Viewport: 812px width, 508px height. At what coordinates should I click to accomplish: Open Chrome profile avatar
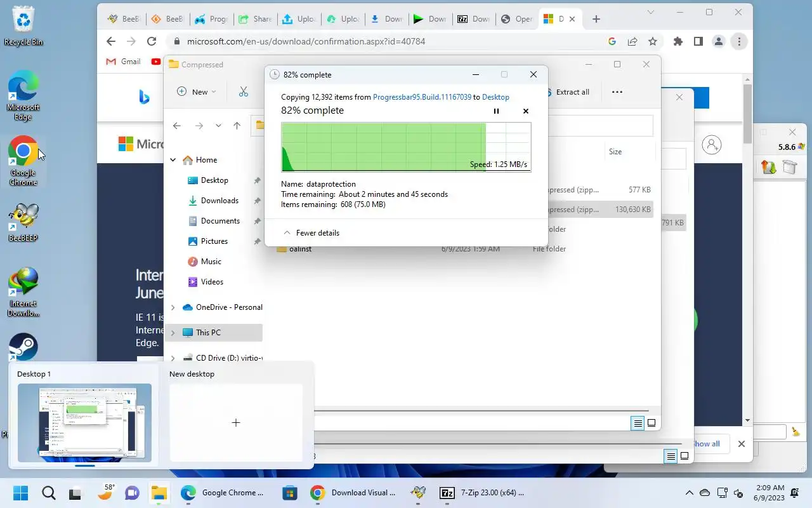pyautogui.click(x=718, y=41)
